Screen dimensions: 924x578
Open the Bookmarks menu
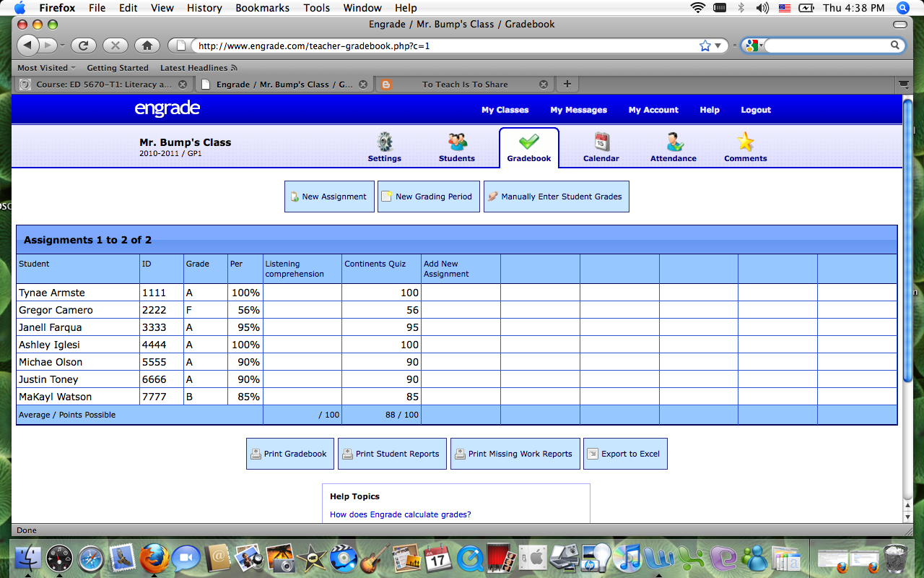tap(262, 8)
